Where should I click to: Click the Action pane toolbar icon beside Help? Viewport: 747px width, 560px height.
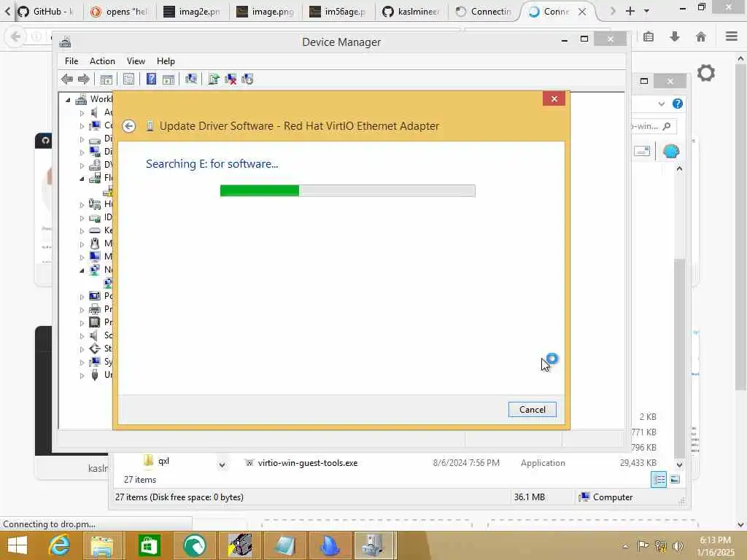(x=169, y=79)
